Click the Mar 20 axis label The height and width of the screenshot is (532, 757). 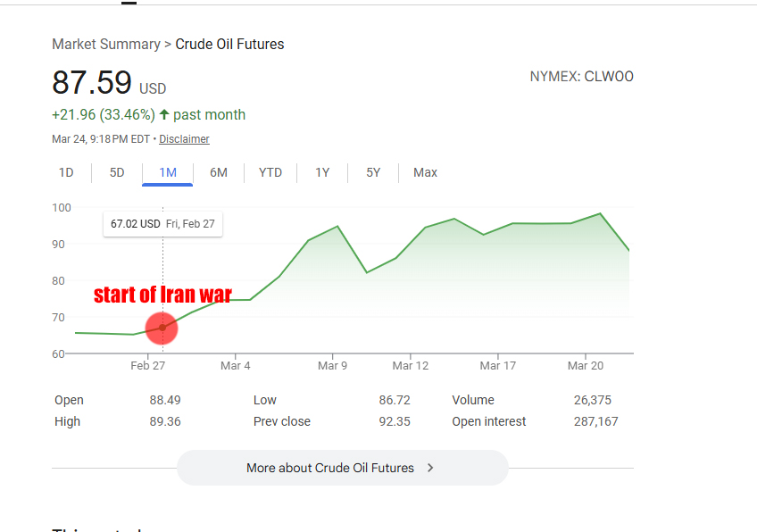tap(585, 365)
